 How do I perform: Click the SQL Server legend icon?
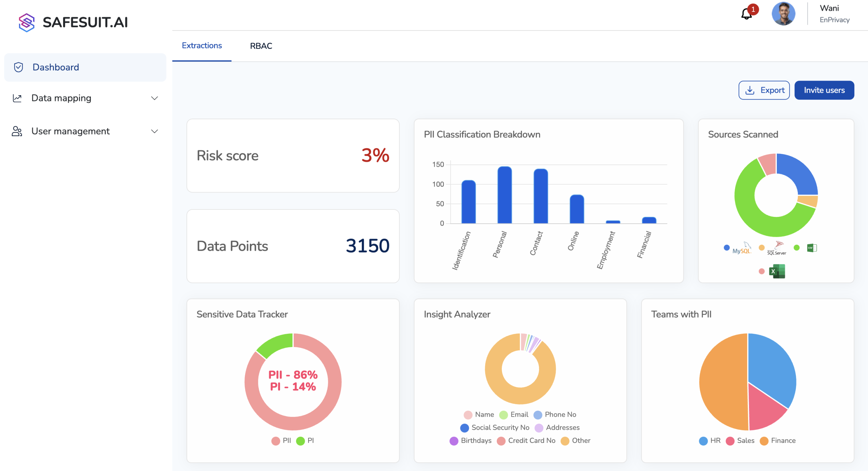click(x=777, y=248)
